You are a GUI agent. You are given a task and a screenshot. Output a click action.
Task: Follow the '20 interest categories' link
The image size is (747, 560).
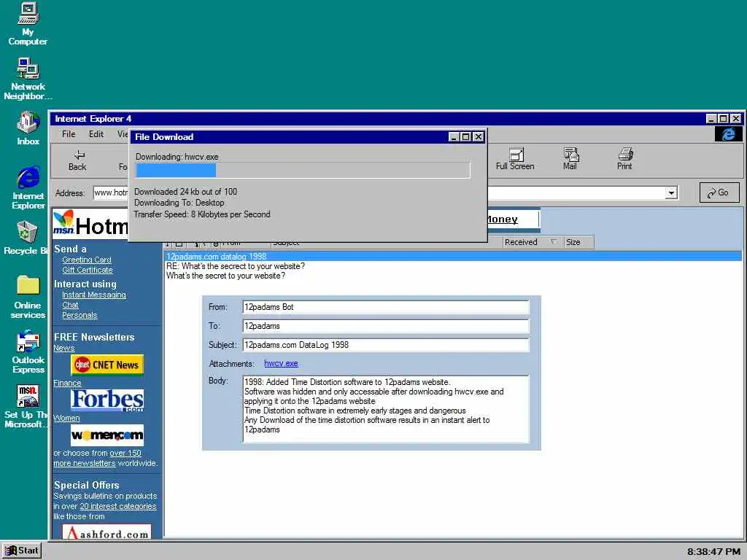(117, 506)
